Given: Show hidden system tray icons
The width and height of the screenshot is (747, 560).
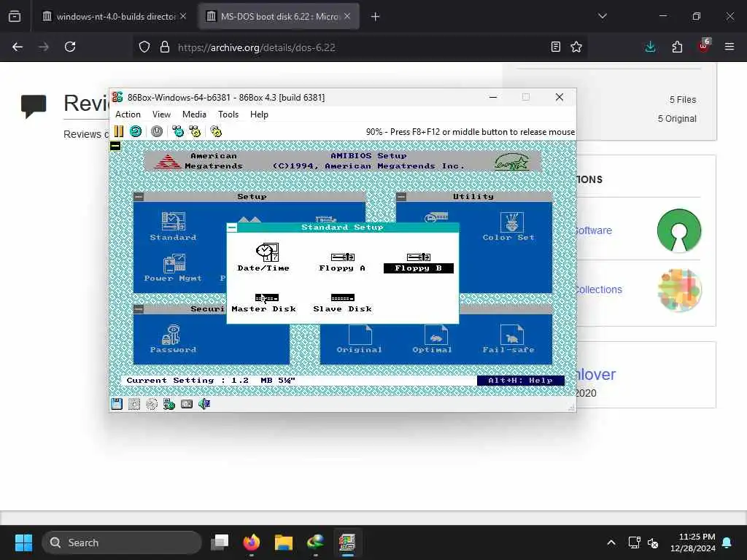Looking at the screenshot, I should [x=611, y=542].
